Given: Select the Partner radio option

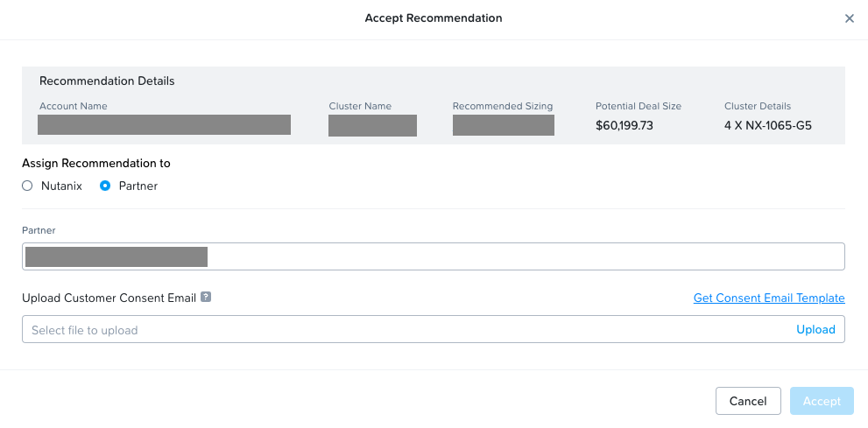Looking at the screenshot, I should coord(105,186).
